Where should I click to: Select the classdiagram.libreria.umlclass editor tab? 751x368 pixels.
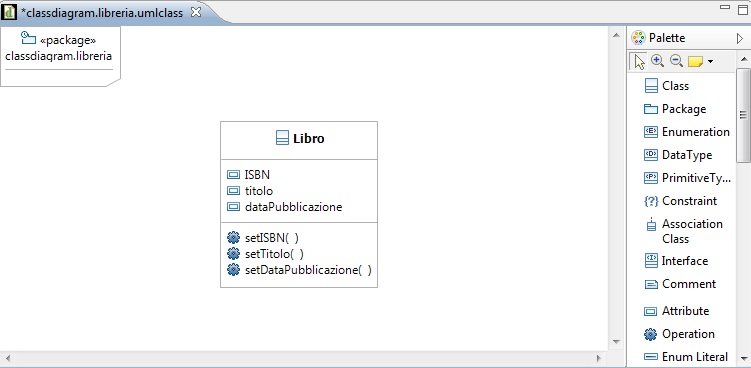[102, 13]
